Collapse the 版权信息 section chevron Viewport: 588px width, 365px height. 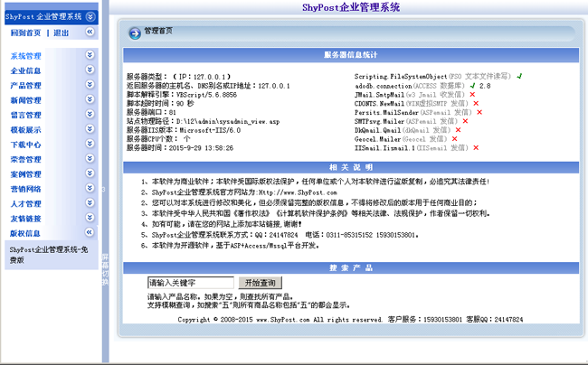(90, 232)
